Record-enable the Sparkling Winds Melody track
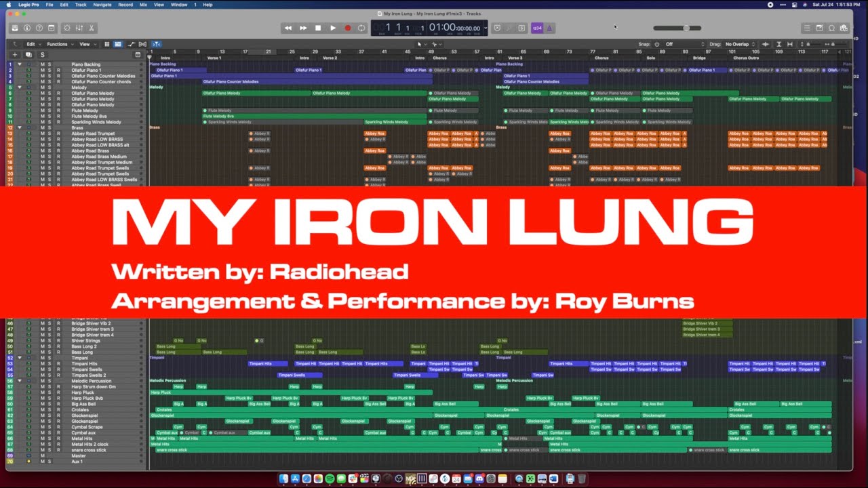Viewport: 868px width, 488px height. (58, 122)
